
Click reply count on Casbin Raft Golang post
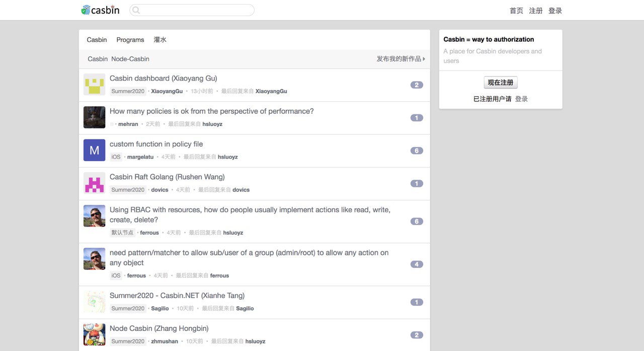(417, 183)
